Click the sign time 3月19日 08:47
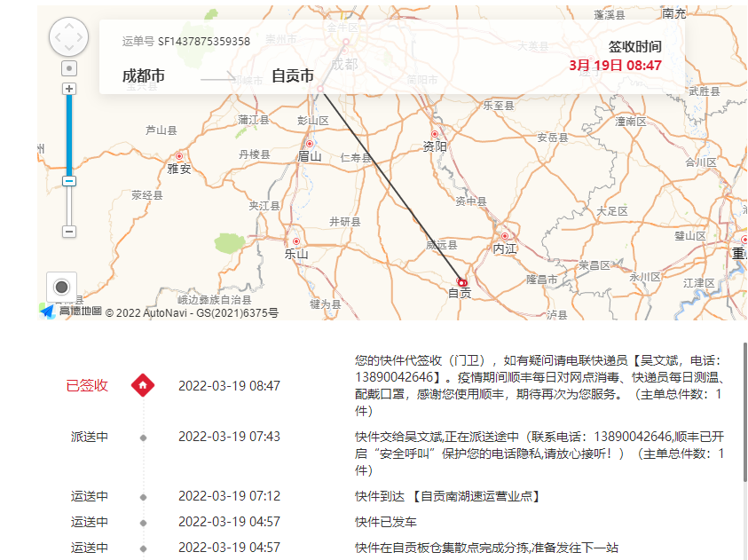 tap(616, 66)
